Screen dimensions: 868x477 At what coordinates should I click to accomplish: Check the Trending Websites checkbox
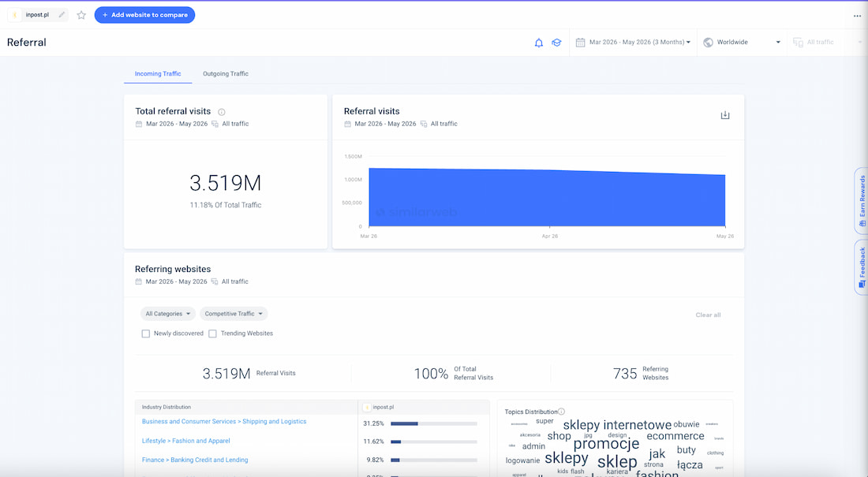[212, 334]
